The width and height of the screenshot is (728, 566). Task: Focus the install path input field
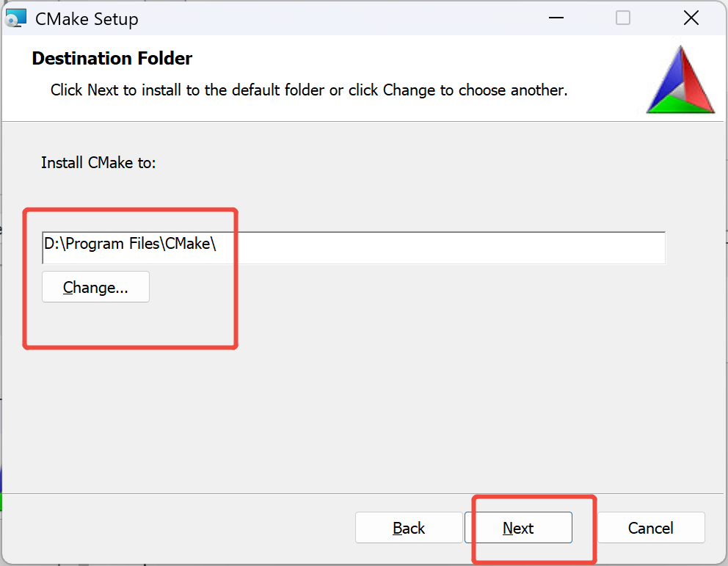click(x=353, y=247)
